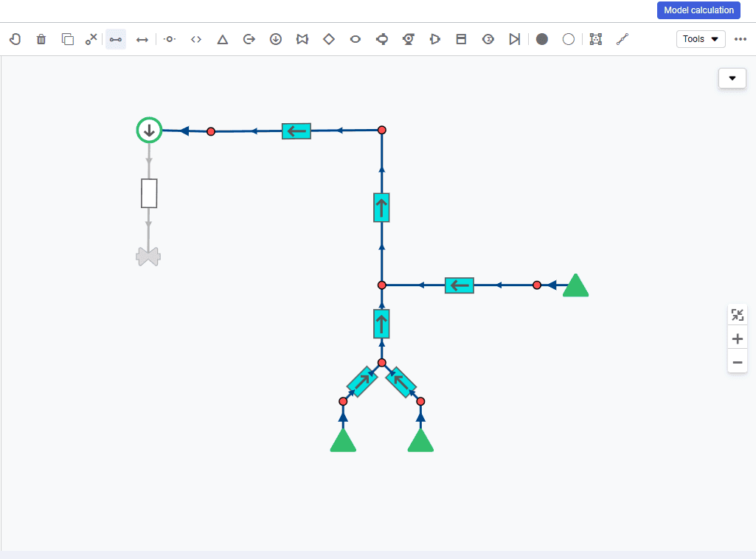This screenshot has width=756, height=559.
Task: Select the ellipse element tool
Action: [356, 39]
